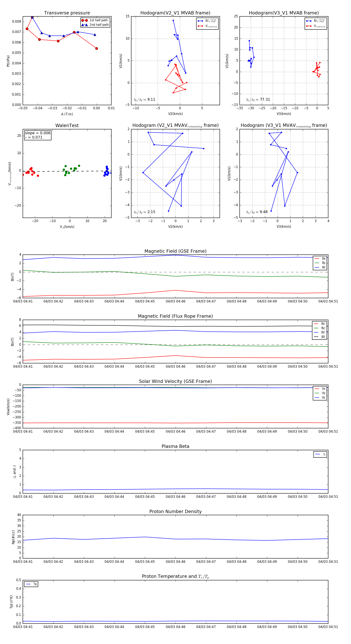Click the "Transverse pressure" plot title
351x644 pixels.
point(67,13)
